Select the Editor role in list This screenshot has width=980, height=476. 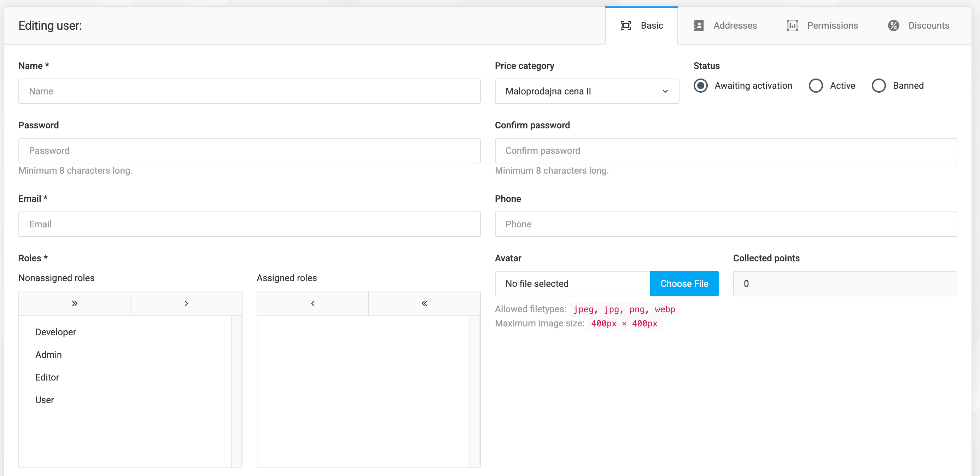click(47, 377)
